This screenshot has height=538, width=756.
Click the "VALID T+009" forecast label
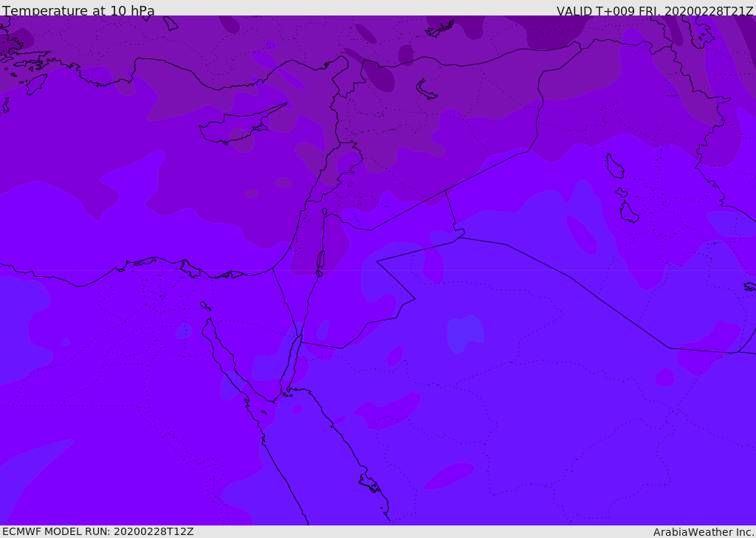click(592, 11)
